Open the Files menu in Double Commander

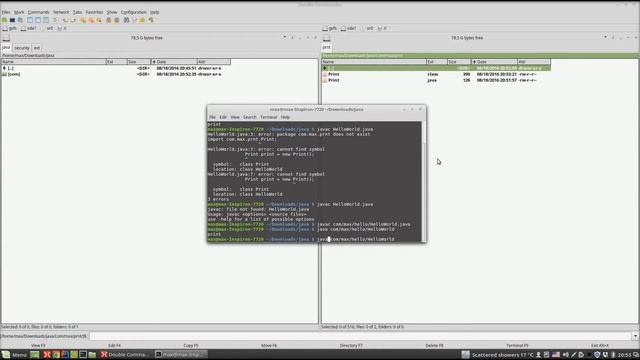tap(6, 12)
